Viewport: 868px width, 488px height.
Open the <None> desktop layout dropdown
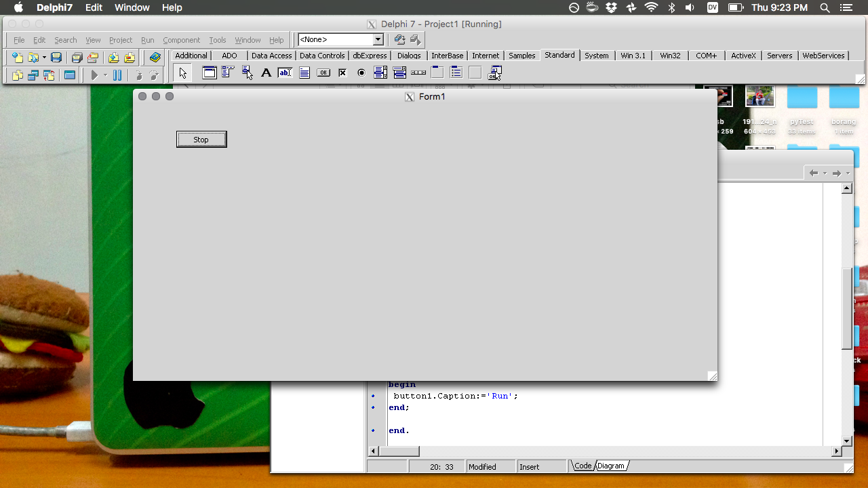(x=378, y=40)
